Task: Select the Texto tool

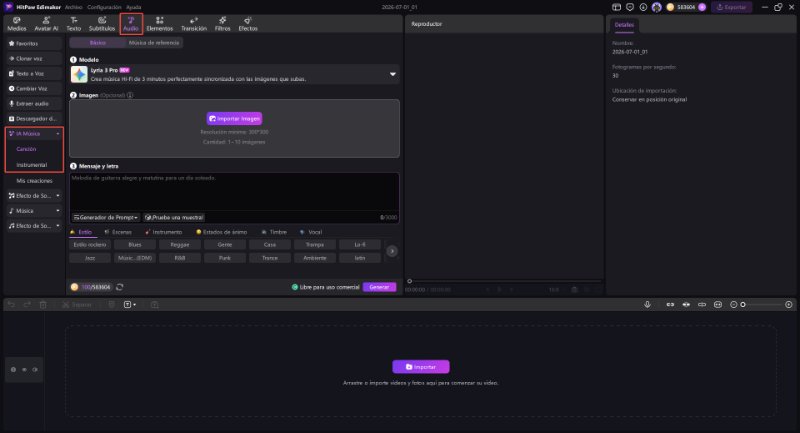Action: point(73,23)
